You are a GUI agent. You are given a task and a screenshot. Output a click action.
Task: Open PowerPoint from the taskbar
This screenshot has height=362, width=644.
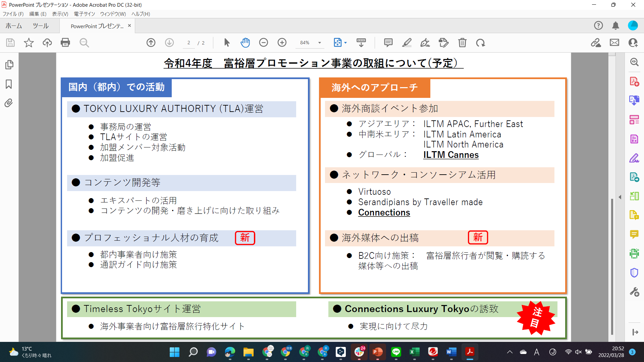pos(378,352)
